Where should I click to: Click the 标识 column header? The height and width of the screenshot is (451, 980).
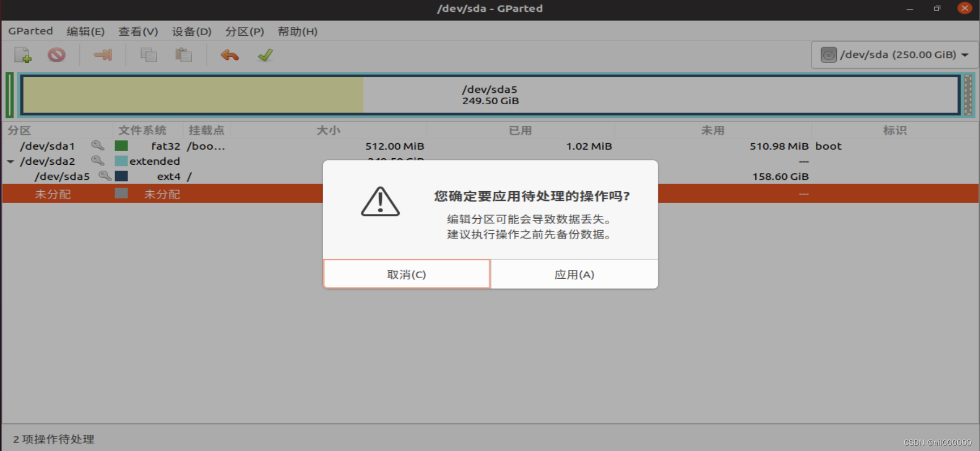[895, 130]
